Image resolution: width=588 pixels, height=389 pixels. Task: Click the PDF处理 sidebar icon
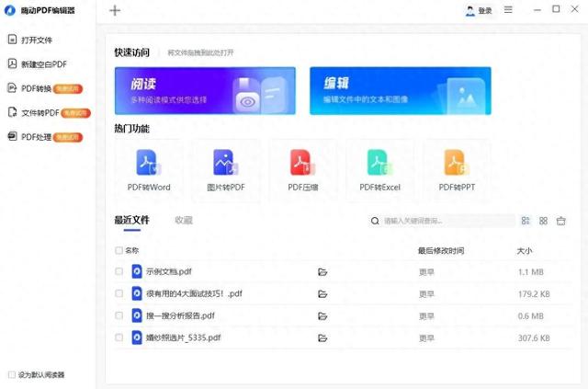12,136
